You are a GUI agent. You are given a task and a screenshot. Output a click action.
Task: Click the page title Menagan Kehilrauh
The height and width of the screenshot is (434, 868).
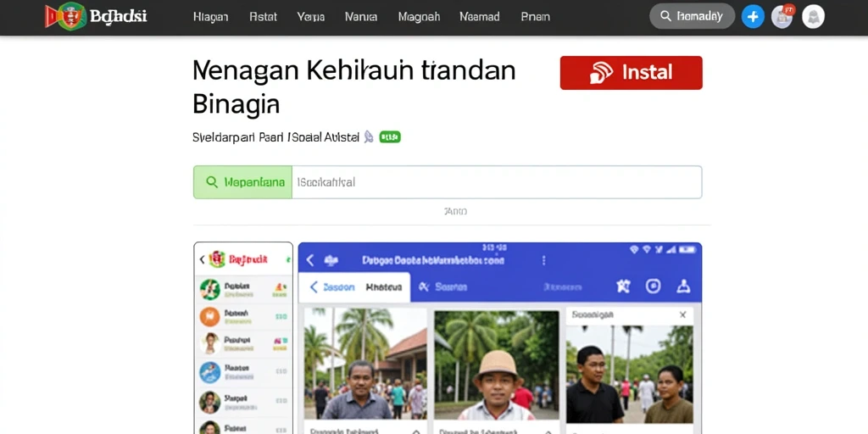[x=354, y=86]
